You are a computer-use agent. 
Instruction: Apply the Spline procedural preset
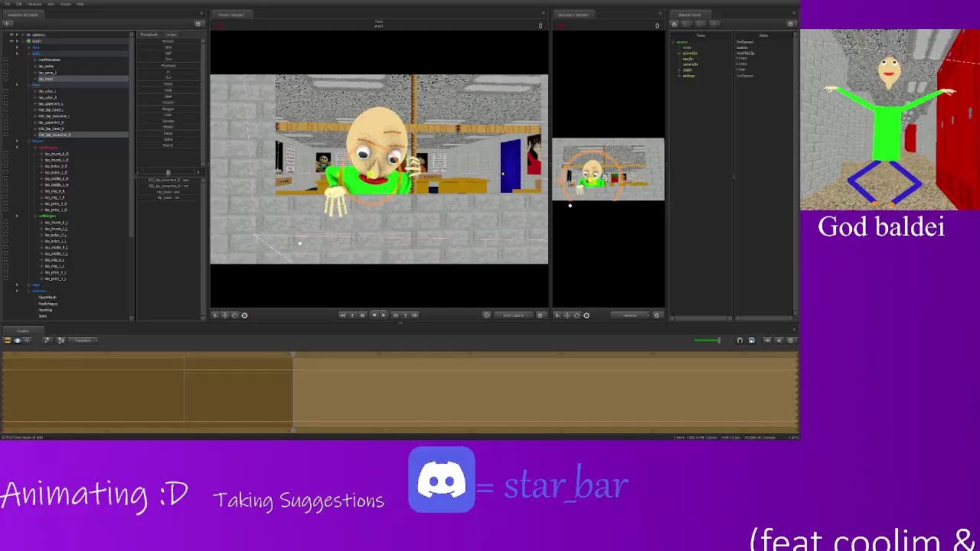tap(168, 139)
